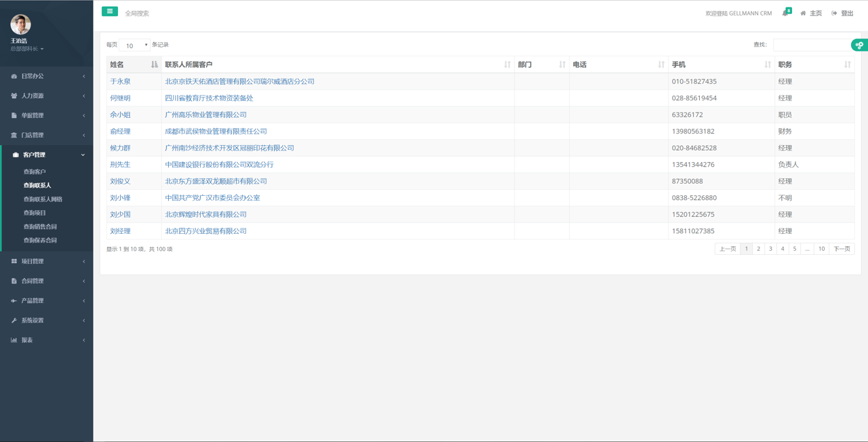This screenshot has width=868, height=442.
Task: Toggle the green hamburger sidebar button
Action: tap(109, 12)
